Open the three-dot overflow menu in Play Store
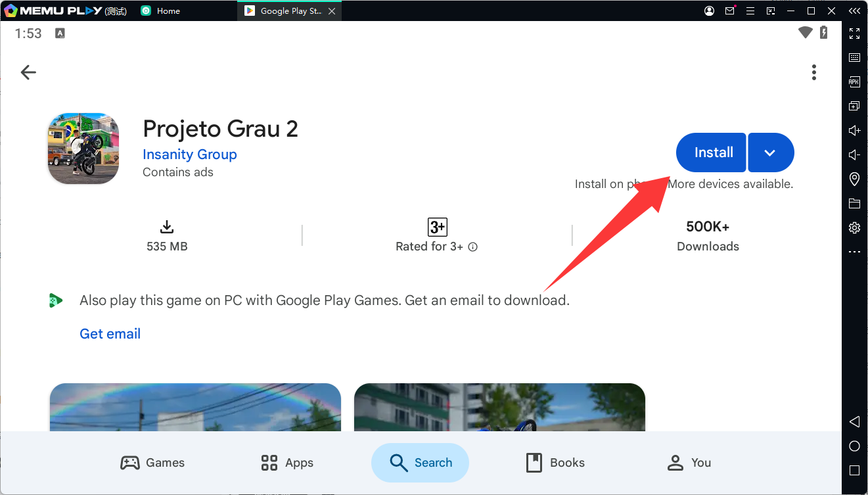868x495 pixels. click(814, 72)
